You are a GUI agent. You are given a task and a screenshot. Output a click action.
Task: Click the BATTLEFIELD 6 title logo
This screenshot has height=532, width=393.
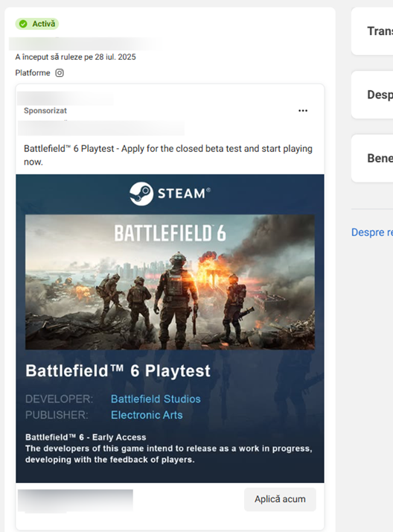[170, 233]
